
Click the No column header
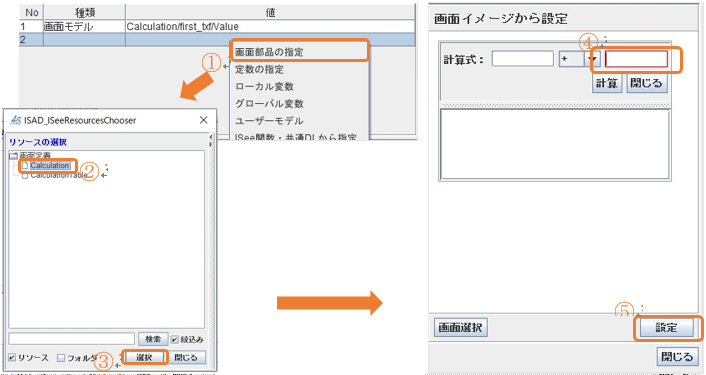(32, 13)
